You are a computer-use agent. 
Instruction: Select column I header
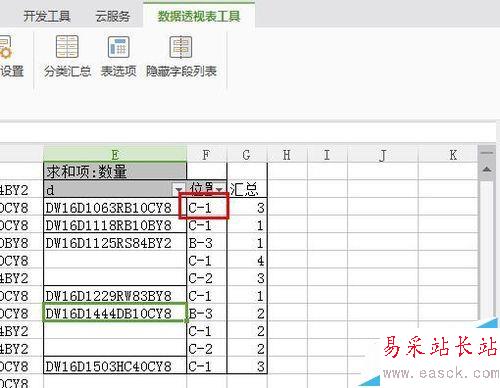click(327, 155)
